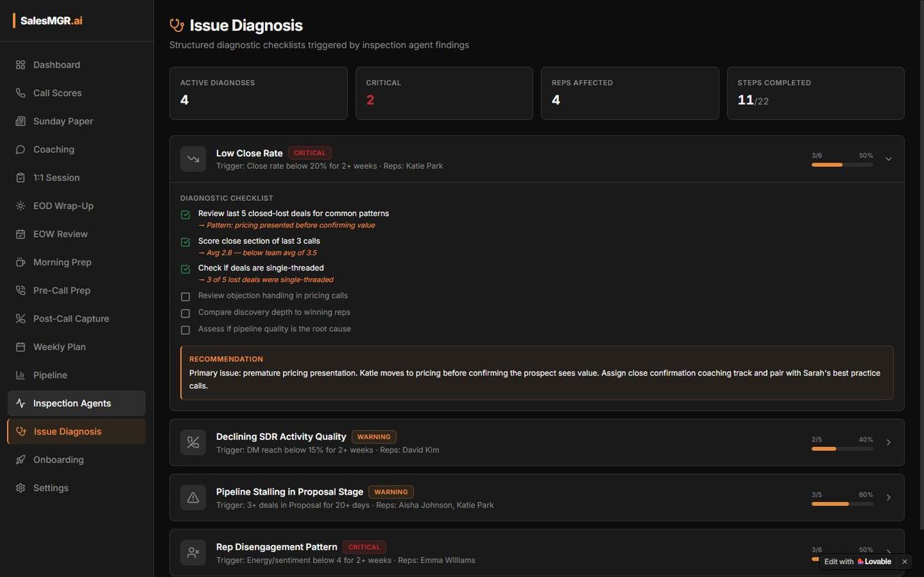Dismiss the Lovable badge with X

point(905,562)
